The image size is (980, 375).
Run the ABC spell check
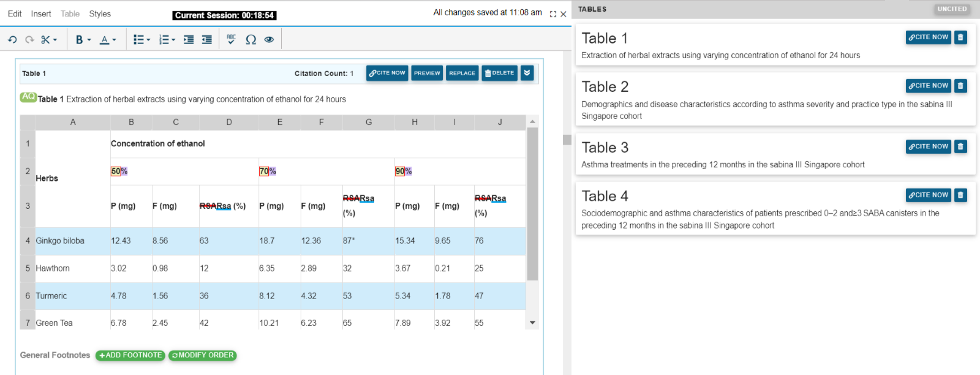pyautogui.click(x=231, y=39)
